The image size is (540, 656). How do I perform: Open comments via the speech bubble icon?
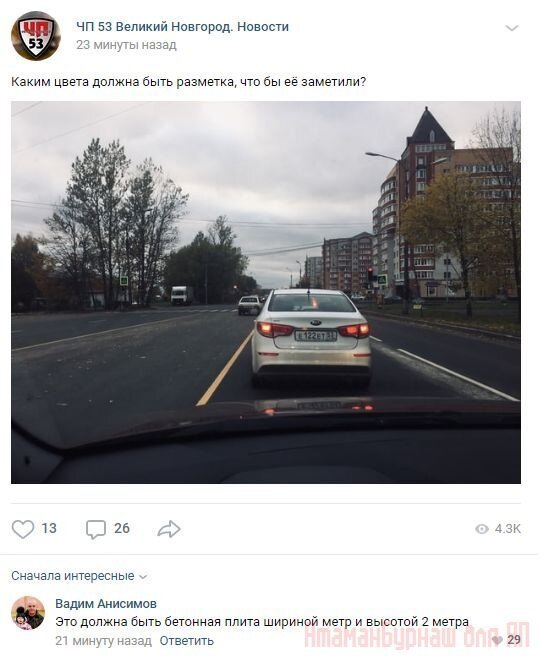(x=96, y=529)
